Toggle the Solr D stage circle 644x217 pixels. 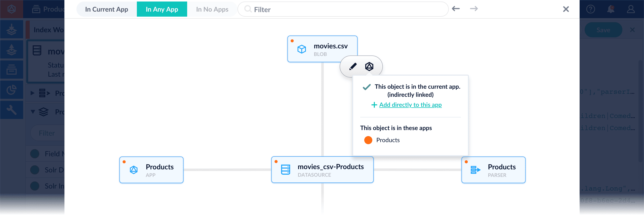[35, 170]
